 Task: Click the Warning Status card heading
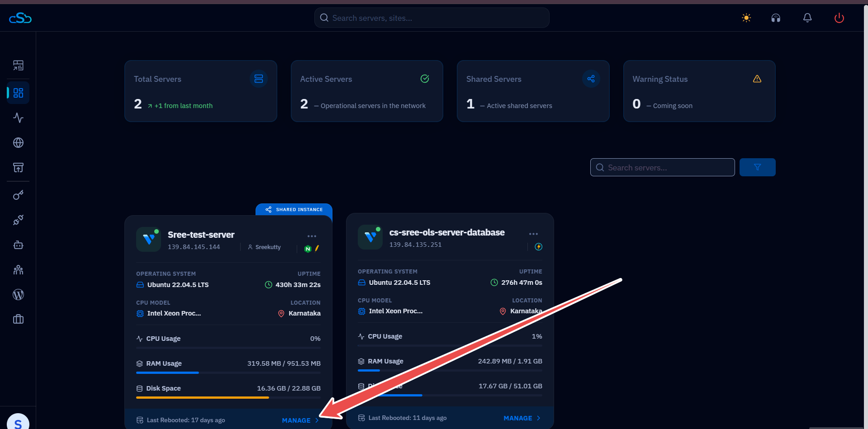click(x=660, y=79)
